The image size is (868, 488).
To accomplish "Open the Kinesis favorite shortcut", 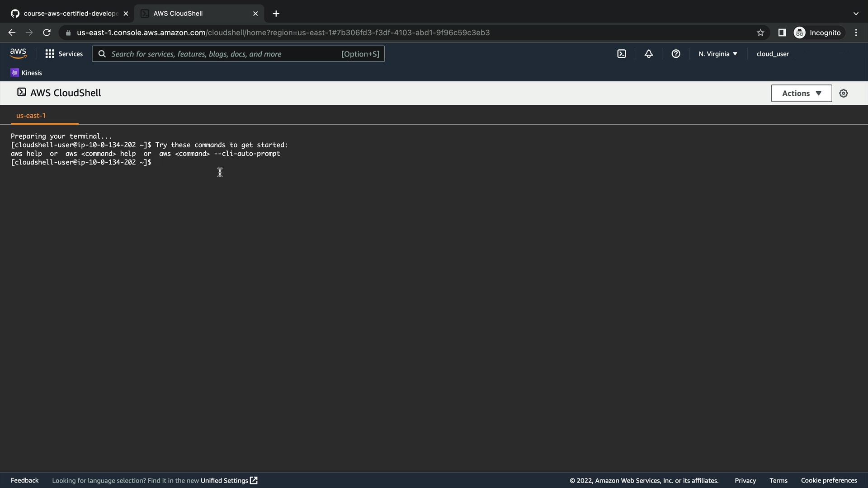I will click(x=26, y=73).
